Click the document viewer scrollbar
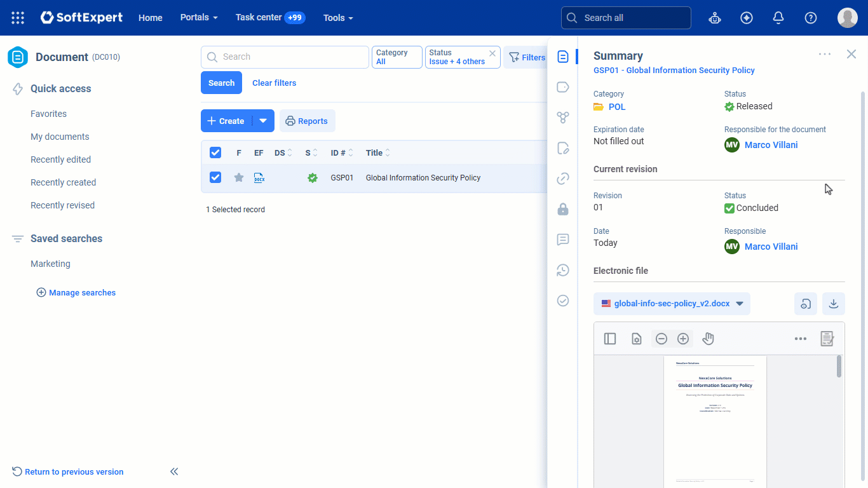 tap(839, 367)
